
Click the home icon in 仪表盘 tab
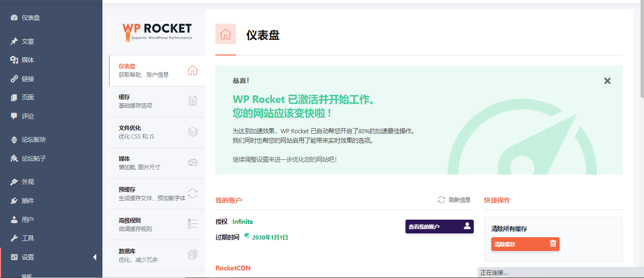click(x=193, y=70)
